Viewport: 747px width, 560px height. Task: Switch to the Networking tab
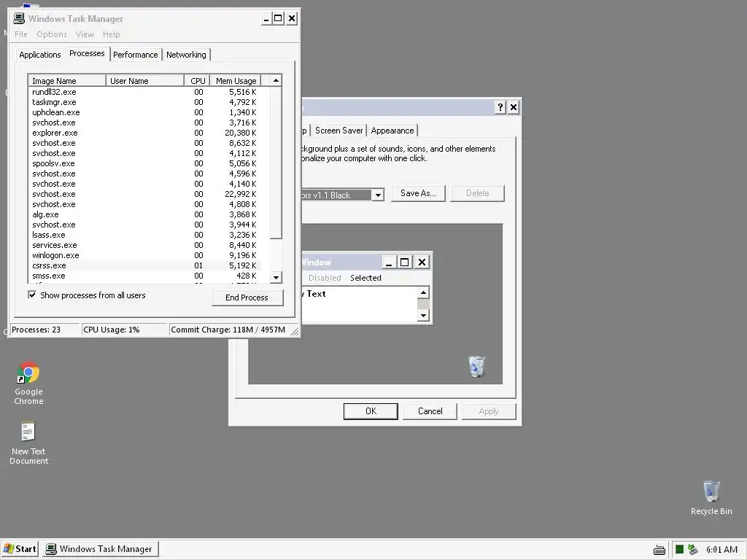point(186,55)
